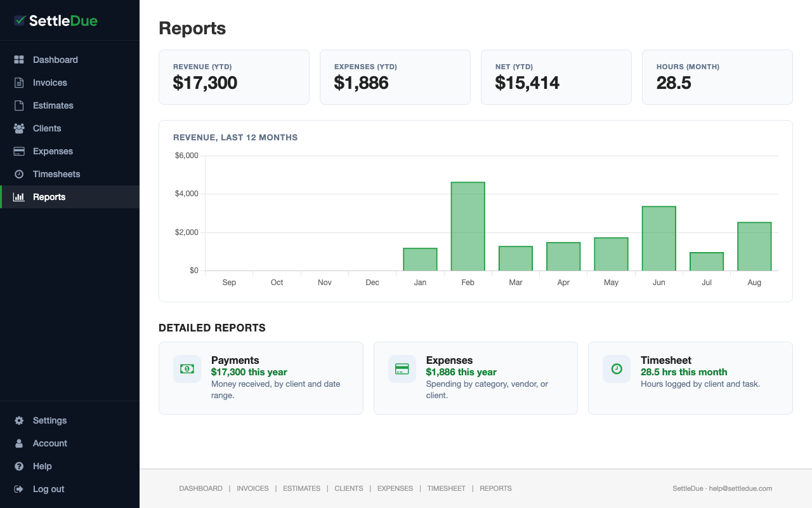Open Timesheets in the sidebar

[70, 174]
